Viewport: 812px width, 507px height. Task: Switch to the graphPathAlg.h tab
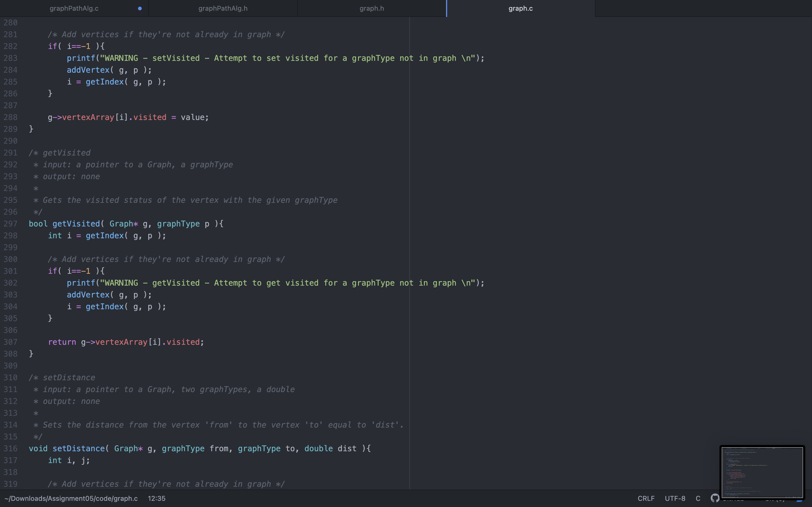pos(222,8)
